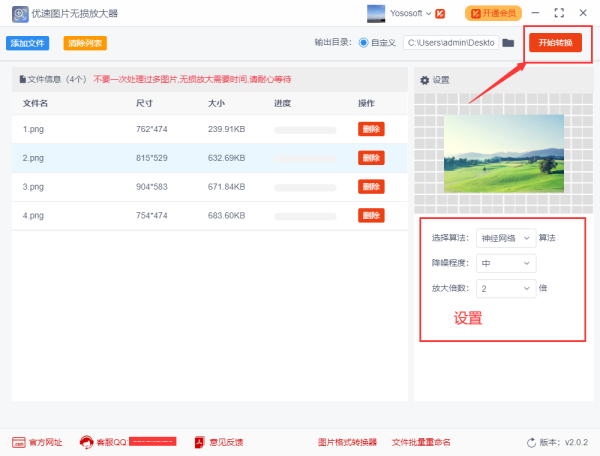The height and width of the screenshot is (456, 600).
Task: Click the landscape preview image
Action: click(x=503, y=153)
